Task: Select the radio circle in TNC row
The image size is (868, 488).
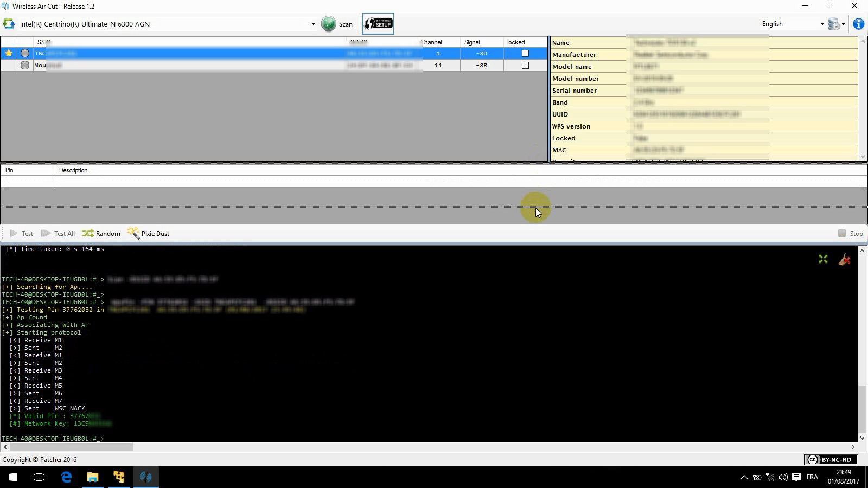Action: pyautogui.click(x=25, y=53)
